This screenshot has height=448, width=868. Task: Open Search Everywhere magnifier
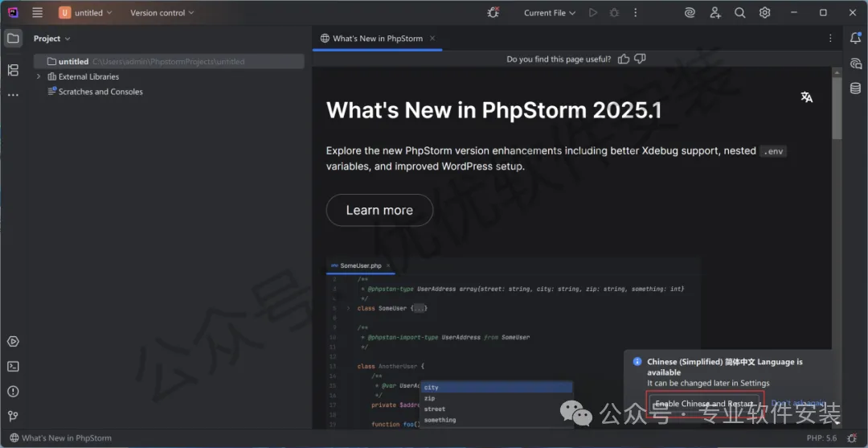740,13
